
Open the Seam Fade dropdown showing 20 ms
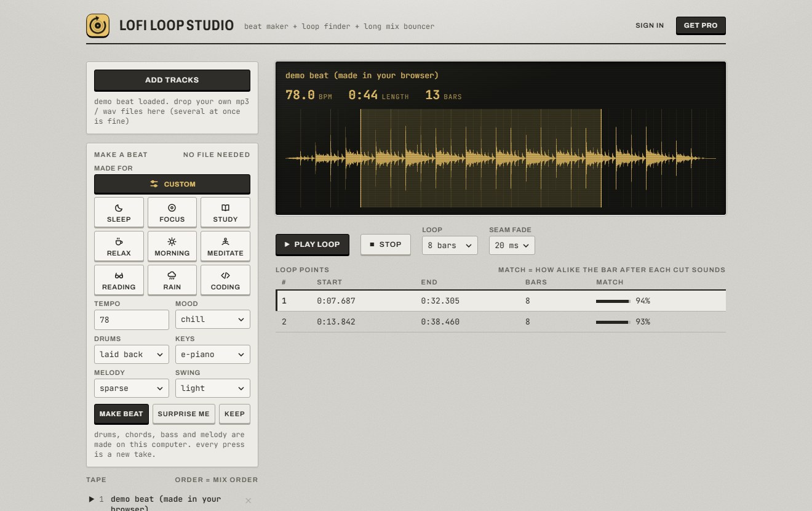pyautogui.click(x=512, y=245)
